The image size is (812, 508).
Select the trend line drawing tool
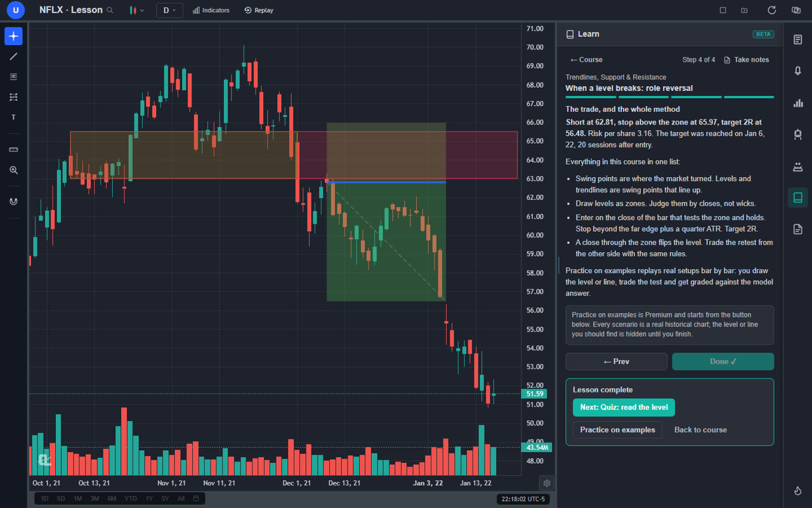(x=13, y=57)
